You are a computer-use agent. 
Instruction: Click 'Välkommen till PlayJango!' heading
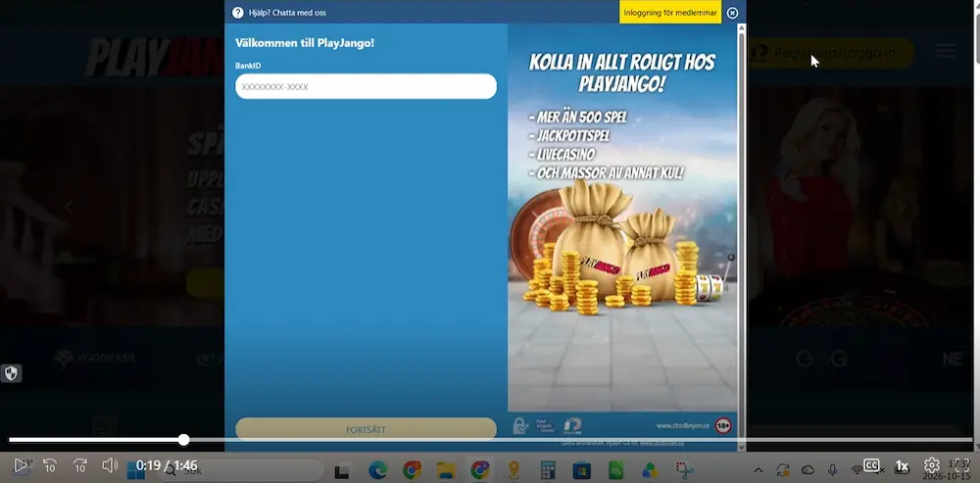[x=305, y=43]
